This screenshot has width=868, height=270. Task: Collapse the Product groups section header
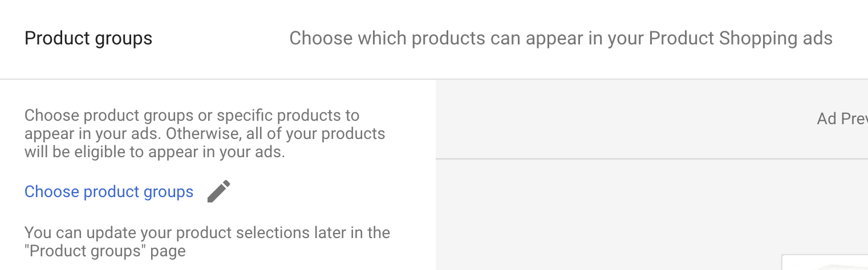(x=433, y=39)
